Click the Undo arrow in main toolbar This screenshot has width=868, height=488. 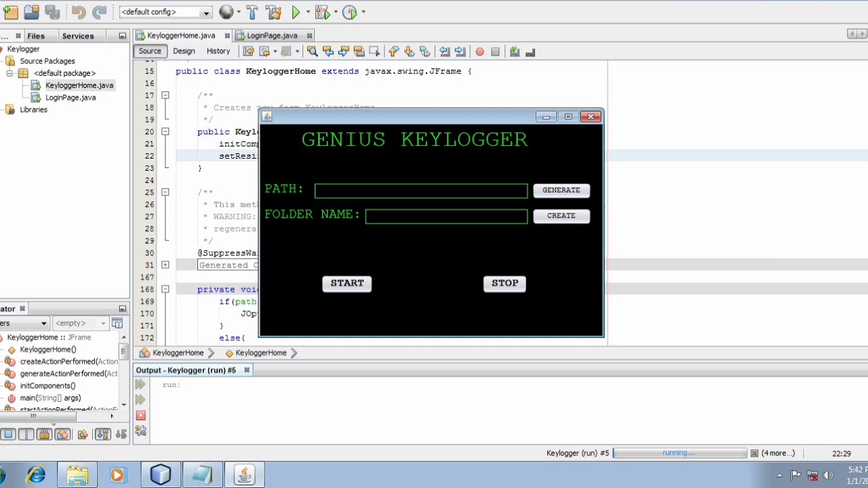pyautogui.click(x=78, y=12)
